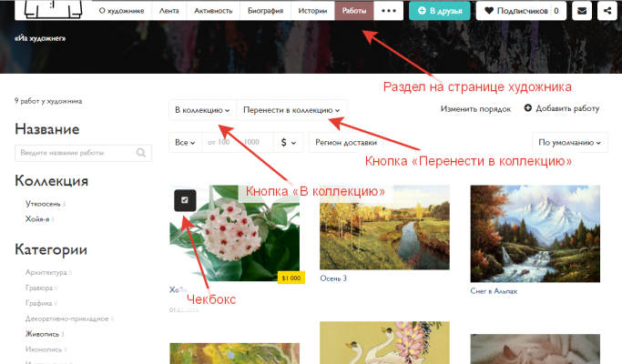Expand the В коллекцию dropdown
This screenshot has height=364, width=622.
tap(202, 110)
